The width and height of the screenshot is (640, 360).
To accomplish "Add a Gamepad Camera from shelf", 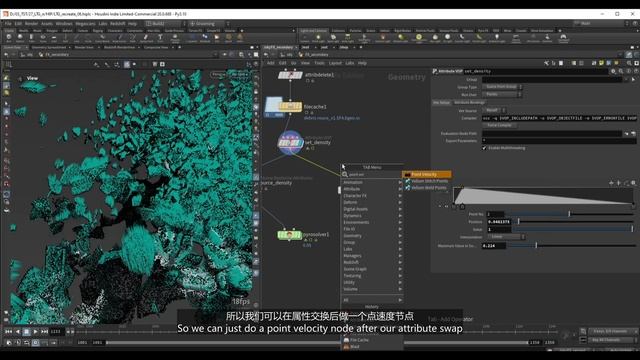I will 563,38.
